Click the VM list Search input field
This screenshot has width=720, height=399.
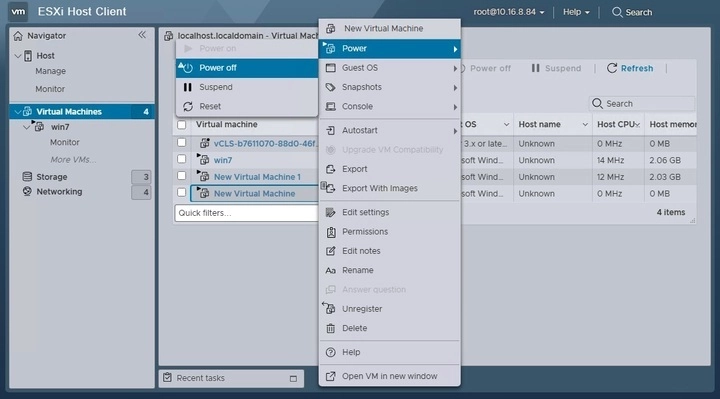point(642,103)
